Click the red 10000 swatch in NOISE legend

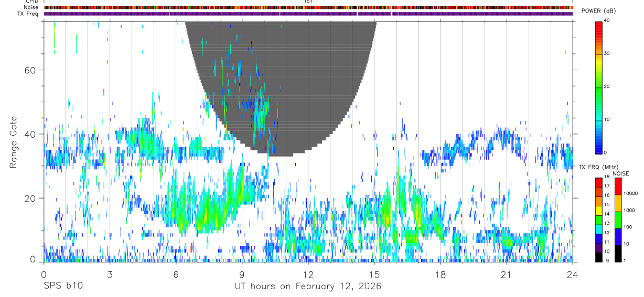click(617, 186)
